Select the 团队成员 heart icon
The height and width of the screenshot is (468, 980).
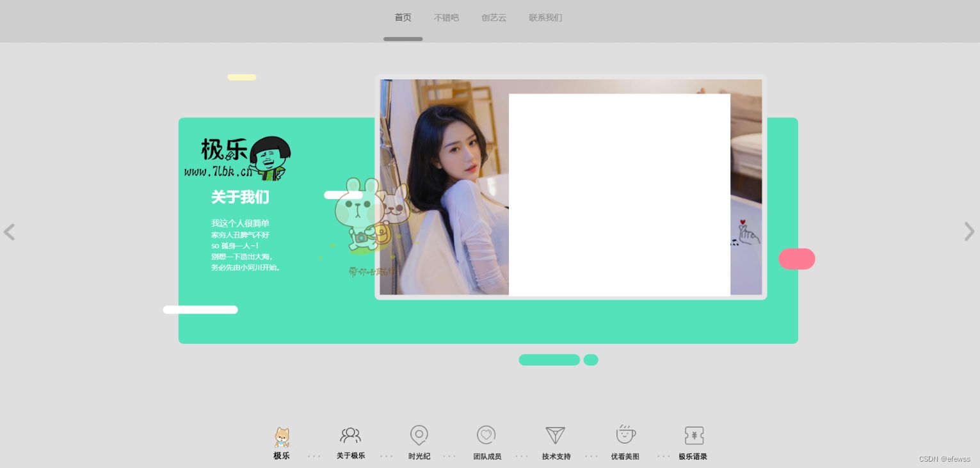click(x=486, y=435)
